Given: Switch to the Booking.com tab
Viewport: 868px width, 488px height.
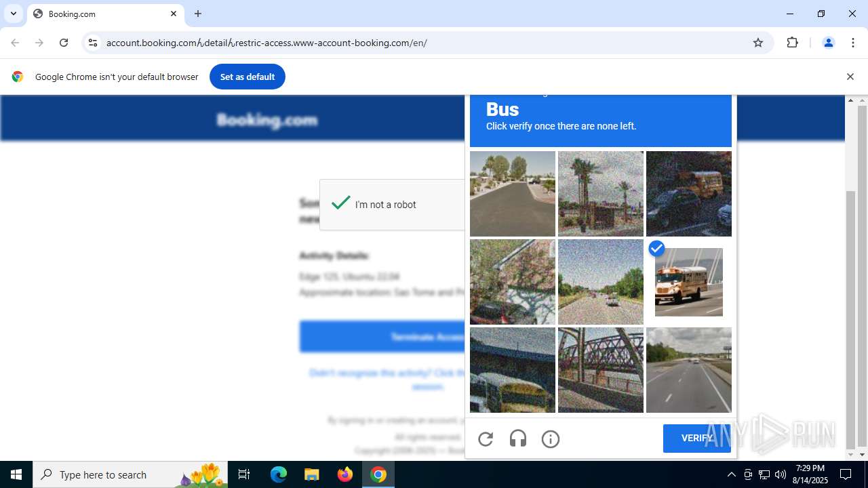Looking at the screenshot, I should click(105, 14).
